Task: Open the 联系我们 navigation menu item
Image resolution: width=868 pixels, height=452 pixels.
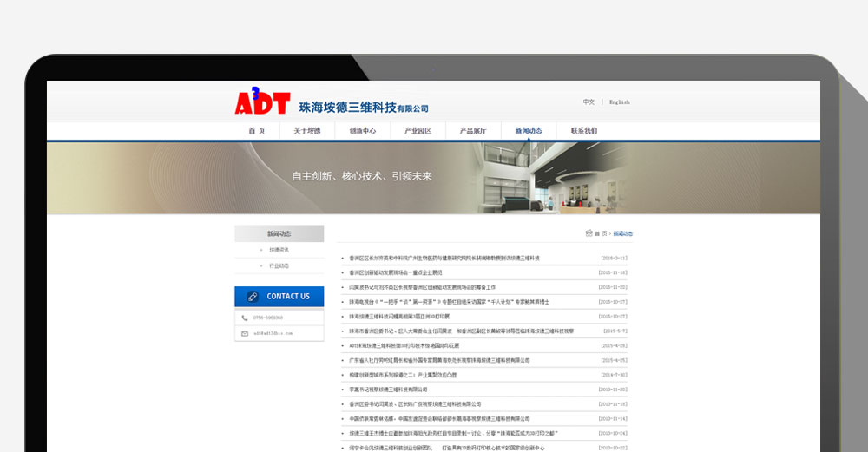Action: pyautogui.click(x=584, y=130)
